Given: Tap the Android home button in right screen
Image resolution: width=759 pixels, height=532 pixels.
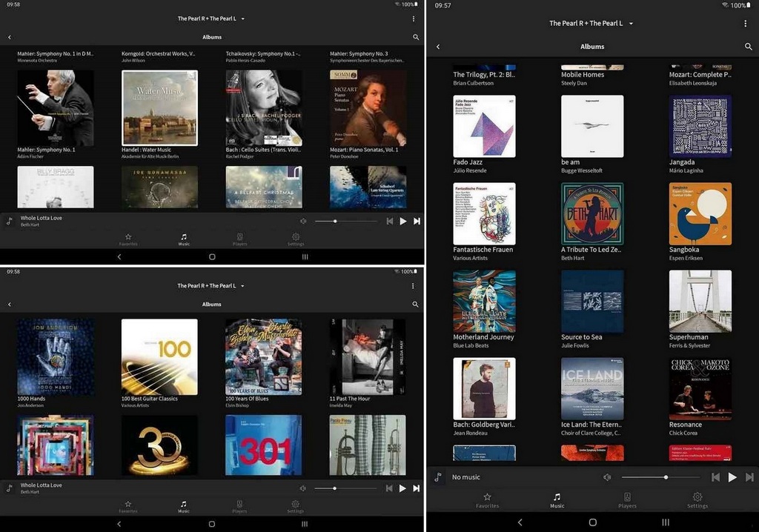Looking at the screenshot, I should (592, 522).
